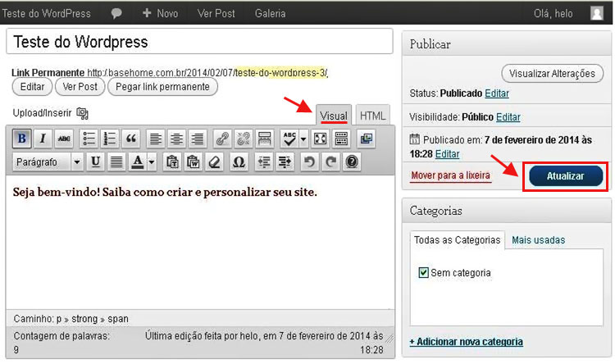Toggle the kitchen sink toolbar row
The height and width of the screenshot is (364, 615).
click(341, 139)
